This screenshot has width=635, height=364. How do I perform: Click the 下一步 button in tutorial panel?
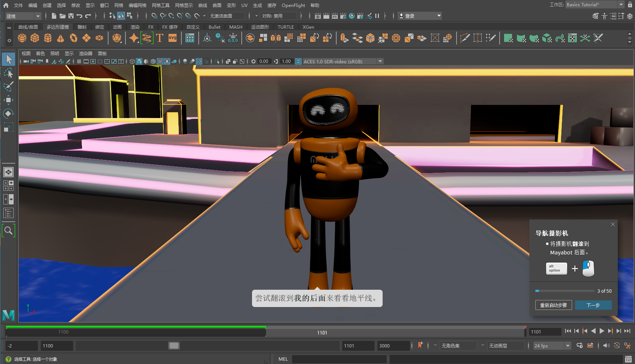pos(593,305)
